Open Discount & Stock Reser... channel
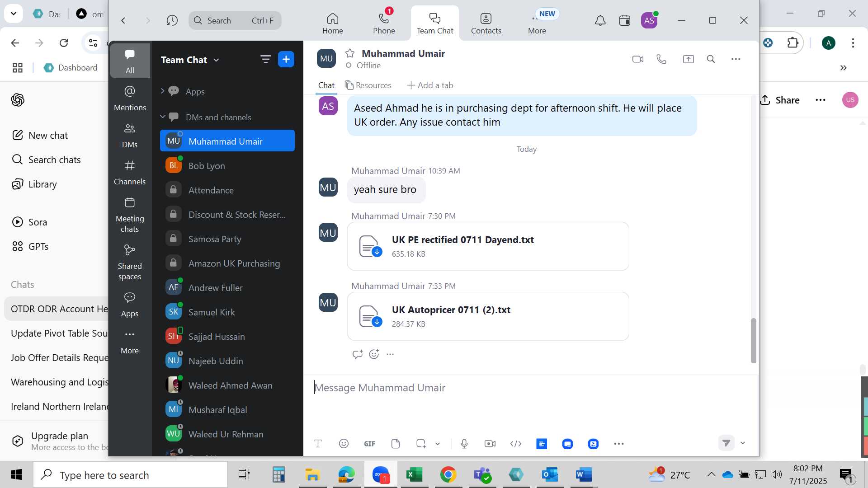The width and height of the screenshot is (868, 488). tap(227, 215)
